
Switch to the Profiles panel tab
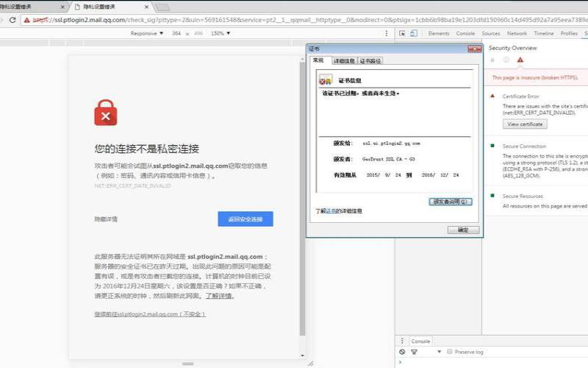click(569, 33)
